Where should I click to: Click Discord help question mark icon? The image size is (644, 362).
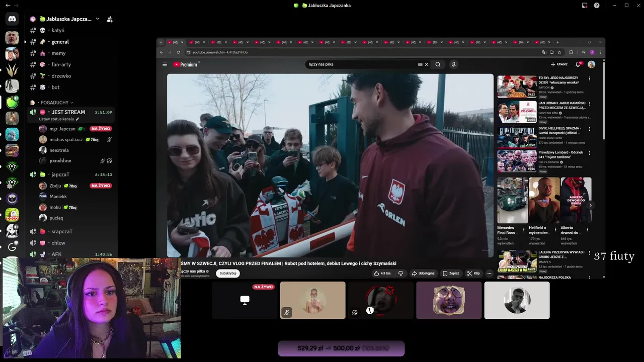pyautogui.click(x=597, y=6)
